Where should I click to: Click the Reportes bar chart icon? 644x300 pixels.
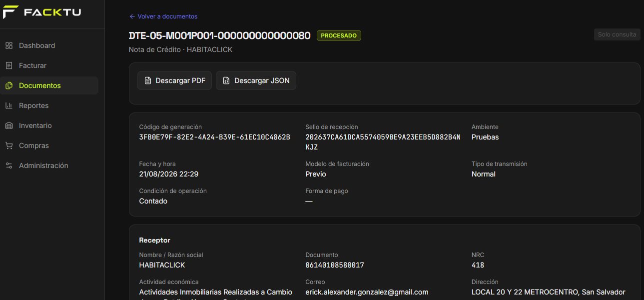[x=9, y=105]
